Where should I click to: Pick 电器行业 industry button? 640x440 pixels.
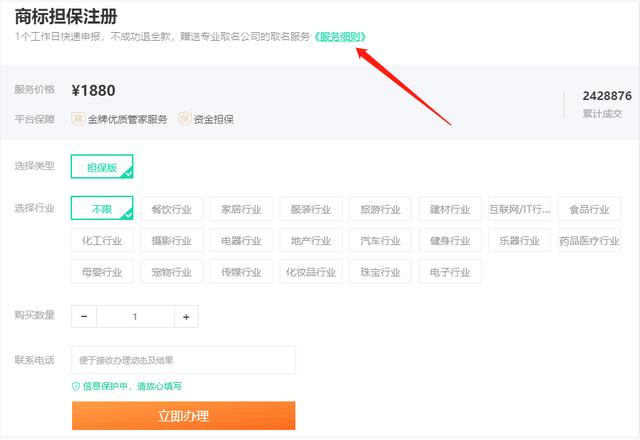pyautogui.click(x=241, y=240)
